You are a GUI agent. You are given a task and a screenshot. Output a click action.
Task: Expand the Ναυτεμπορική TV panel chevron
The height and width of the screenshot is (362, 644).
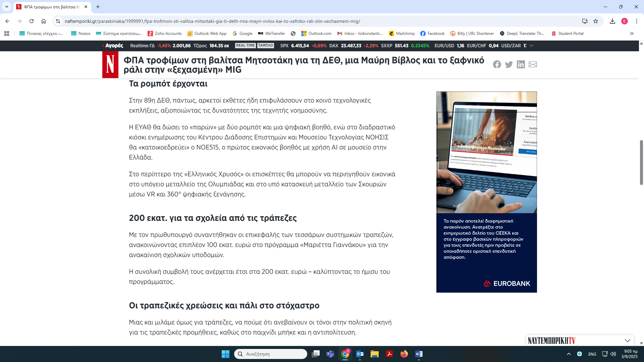[x=627, y=341]
